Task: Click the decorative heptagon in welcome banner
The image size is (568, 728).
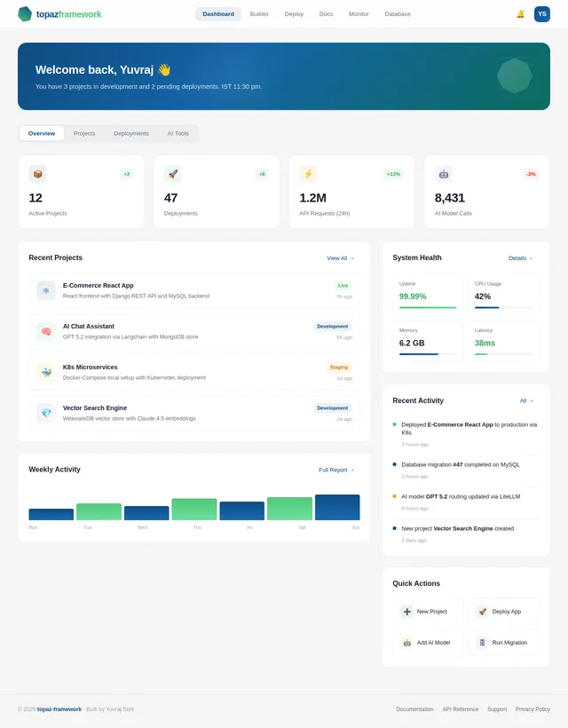Action: (515, 75)
